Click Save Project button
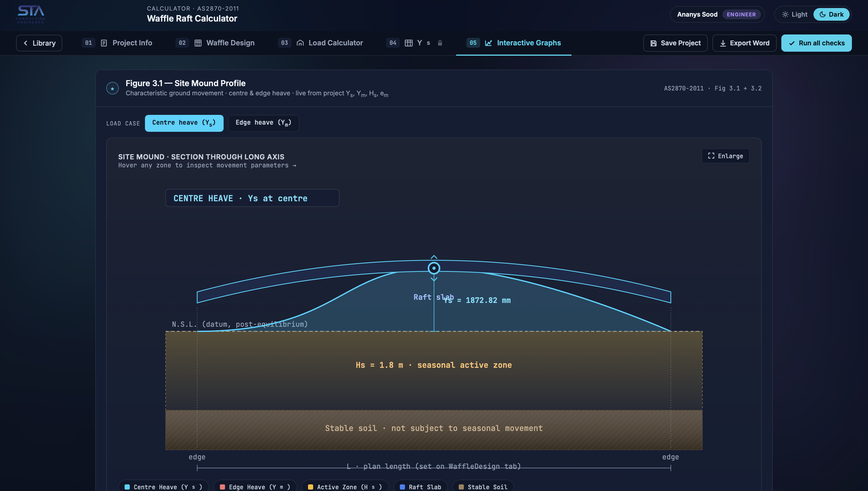The image size is (868, 491). pos(675,43)
